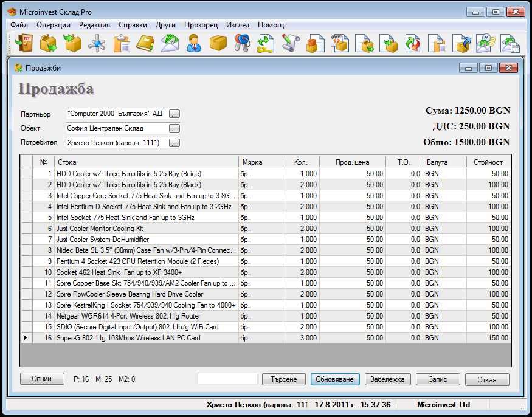
Task: Click the Стойност column header
Action: [x=489, y=162]
